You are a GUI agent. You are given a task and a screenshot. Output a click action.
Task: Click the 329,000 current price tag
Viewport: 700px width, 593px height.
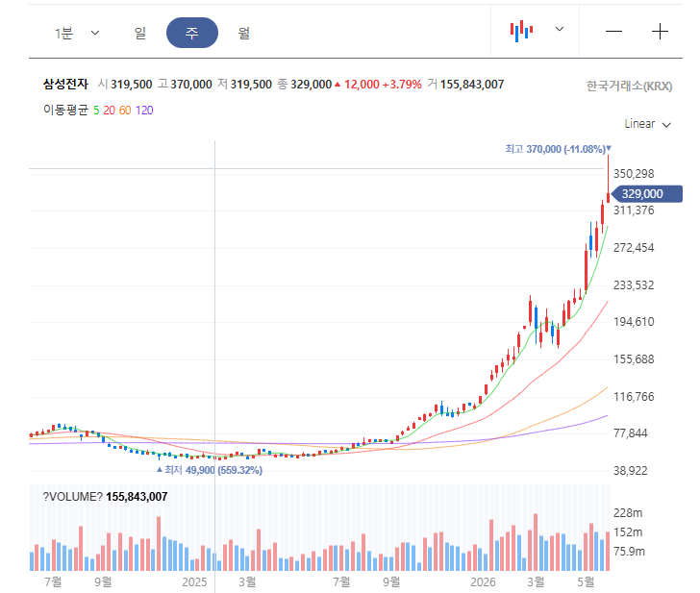pyautogui.click(x=646, y=193)
